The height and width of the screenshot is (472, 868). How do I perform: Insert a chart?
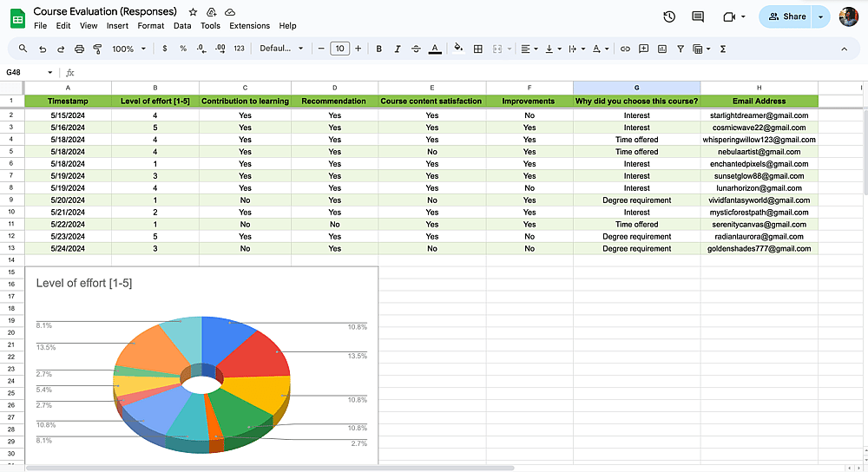pos(662,49)
